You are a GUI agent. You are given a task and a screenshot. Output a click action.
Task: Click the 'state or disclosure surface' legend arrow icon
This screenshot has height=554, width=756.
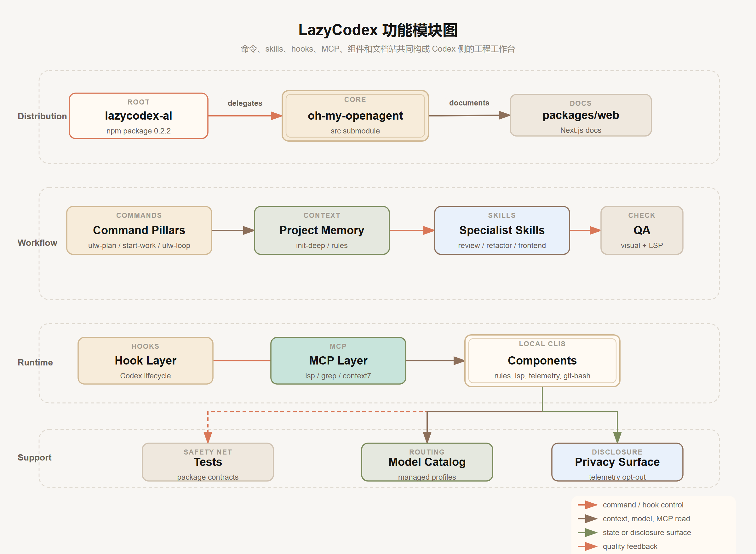tap(587, 533)
